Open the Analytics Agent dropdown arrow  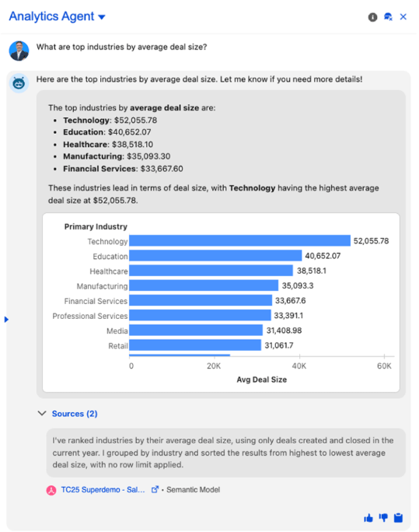pos(102,17)
